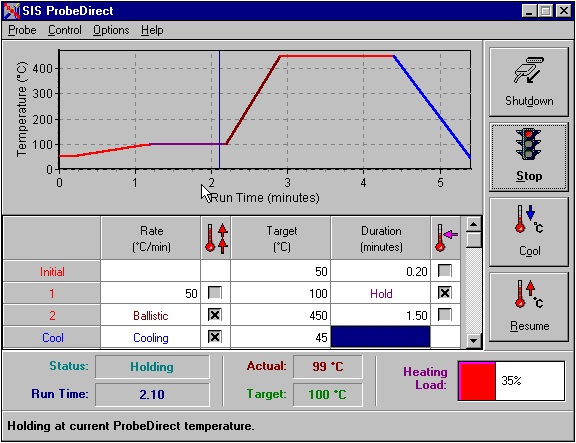Click the status bar holding message
This screenshot has width=576, height=443.
click(131, 426)
